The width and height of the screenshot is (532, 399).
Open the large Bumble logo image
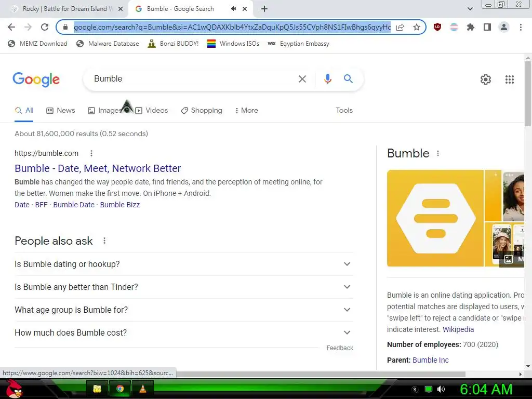pos(435,218)
